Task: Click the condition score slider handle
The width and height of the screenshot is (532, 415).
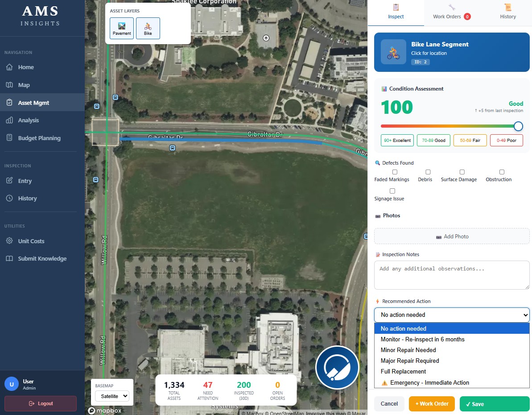Action: 518,126
